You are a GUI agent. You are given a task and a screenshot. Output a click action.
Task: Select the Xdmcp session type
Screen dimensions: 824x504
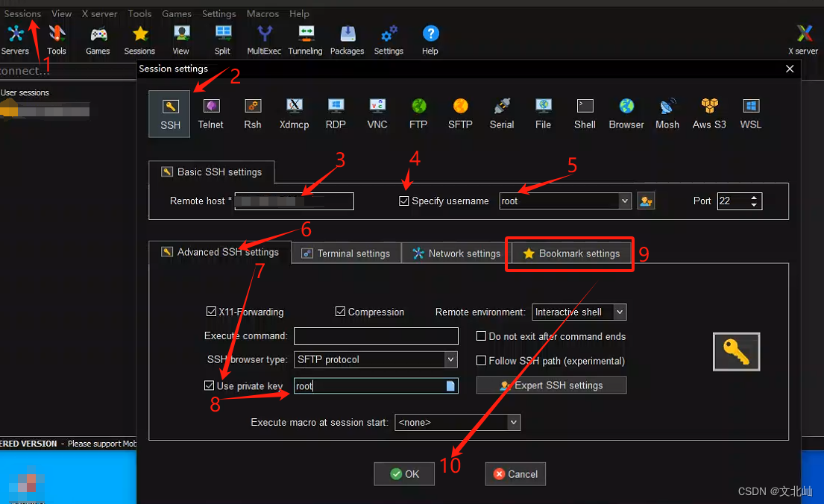294,114
